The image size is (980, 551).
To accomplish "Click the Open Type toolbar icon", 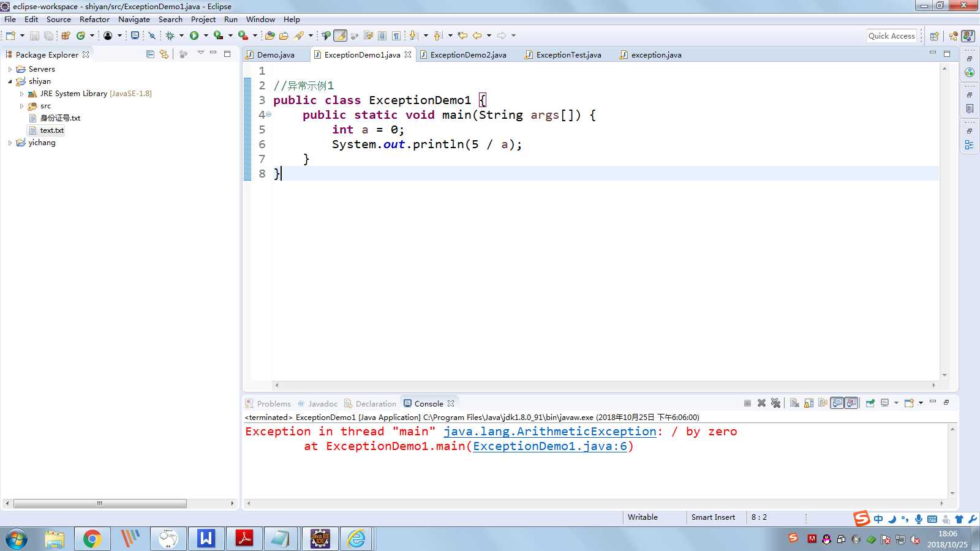I will pos(270,36).
